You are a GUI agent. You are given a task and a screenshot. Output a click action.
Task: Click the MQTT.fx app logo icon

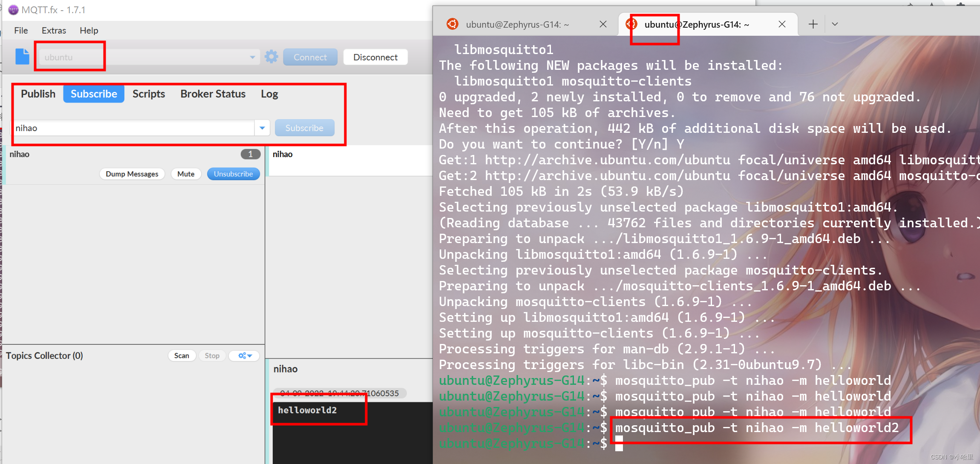[13, 9]
